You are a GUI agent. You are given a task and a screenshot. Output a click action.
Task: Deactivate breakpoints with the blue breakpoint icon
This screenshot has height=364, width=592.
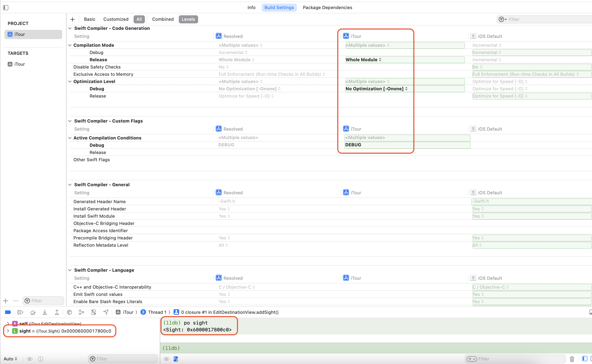click(x=8, y=312)
